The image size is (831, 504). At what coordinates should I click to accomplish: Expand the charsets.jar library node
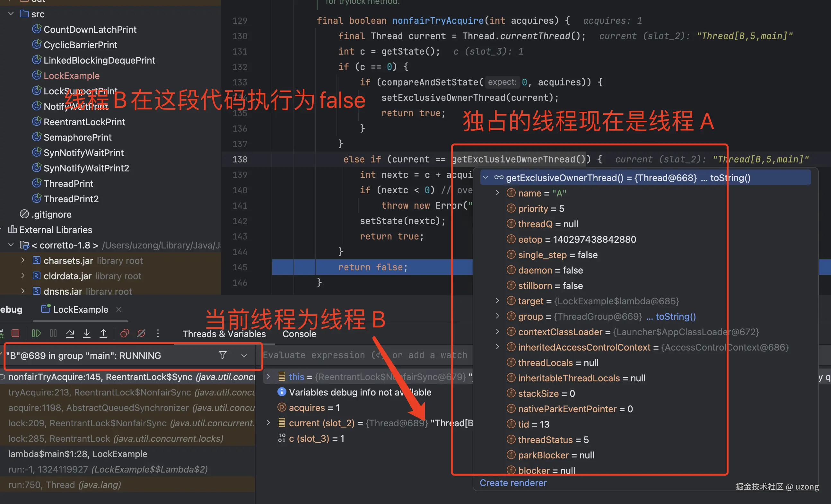click(22, 260)
